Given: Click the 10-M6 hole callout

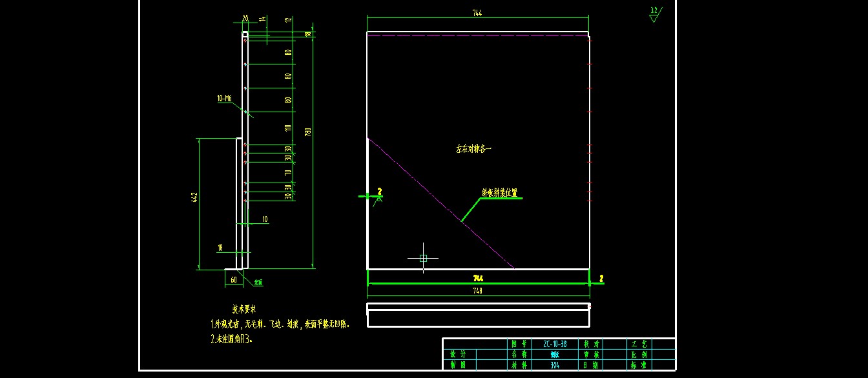Looking at the screenshot, I should [x=225, y=99].
